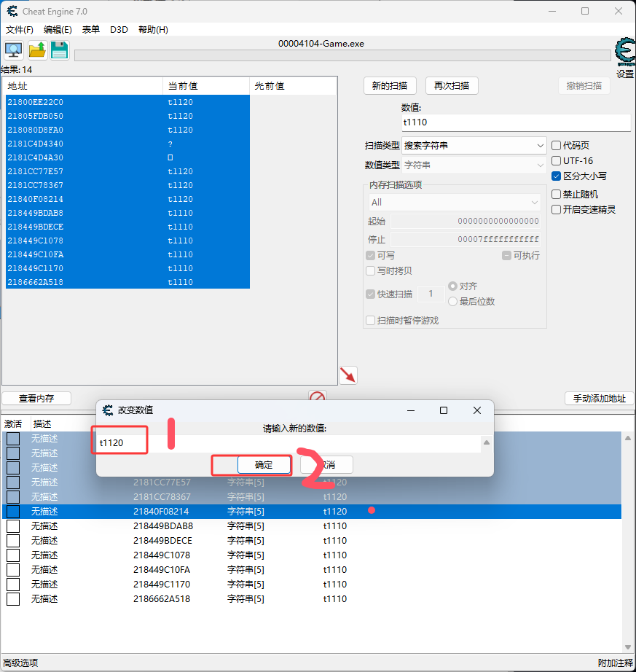Click the Cheat Engine title bar icon
Viewport: 636px width, 672px height.
pos(12,11)
